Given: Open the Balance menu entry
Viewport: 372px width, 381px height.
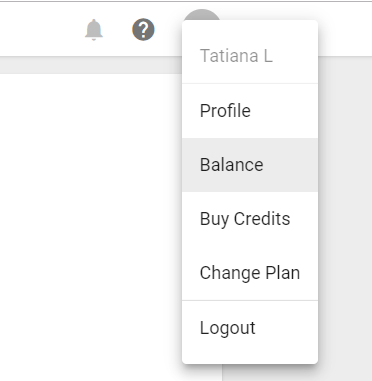Looking at the screenshot, I should [x=250, y=165].
